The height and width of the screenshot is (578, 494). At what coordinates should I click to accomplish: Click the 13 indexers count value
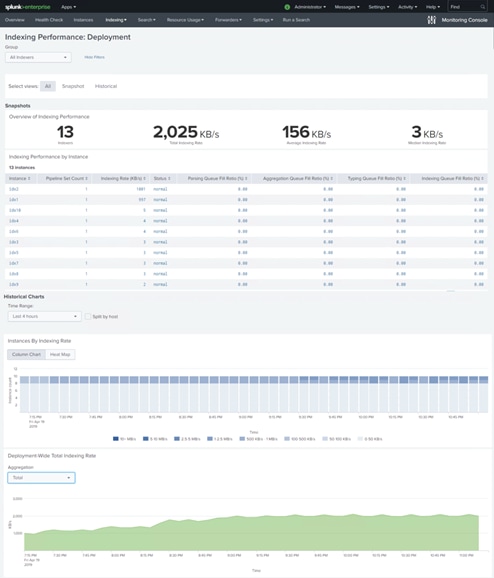(x=65, y=132)
